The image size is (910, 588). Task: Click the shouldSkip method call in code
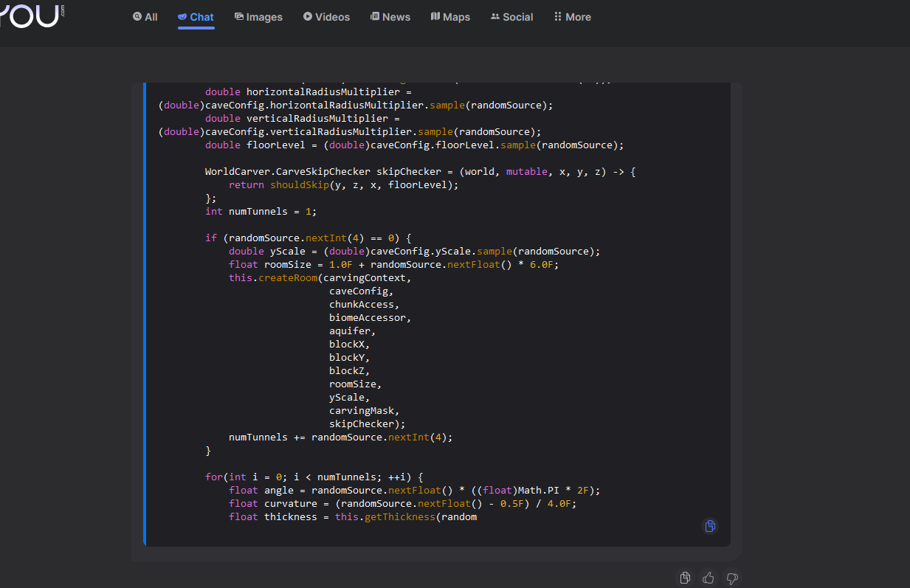(299, 184)
